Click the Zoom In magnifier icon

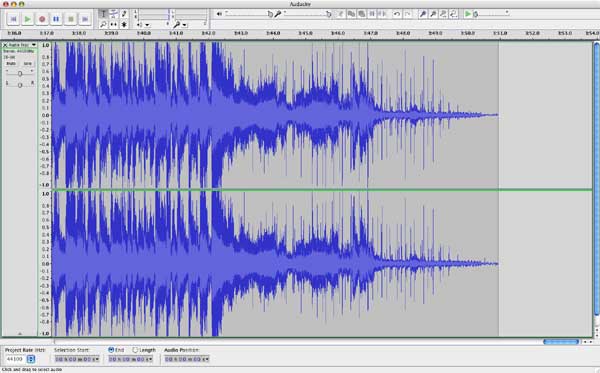(x=423, y=14)
